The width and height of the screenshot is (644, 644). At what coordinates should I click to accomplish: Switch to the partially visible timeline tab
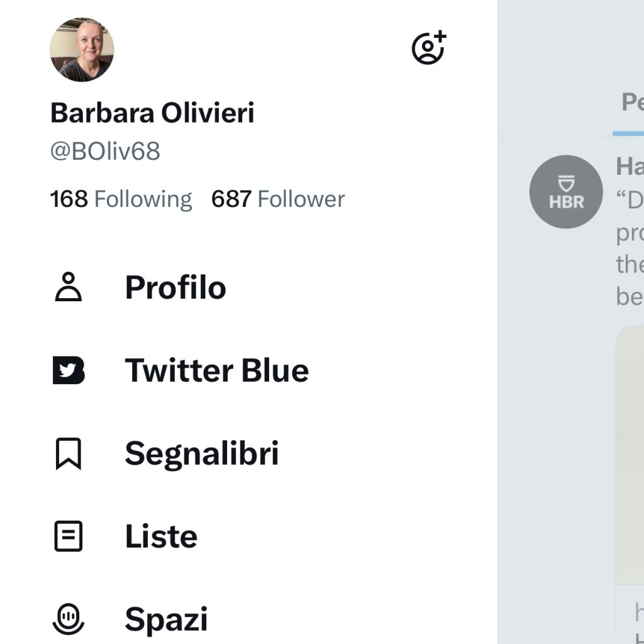pos(631,102)
